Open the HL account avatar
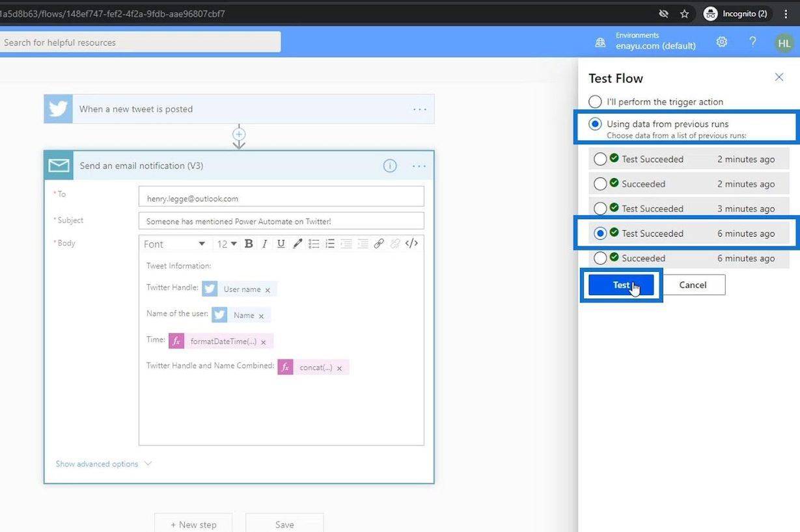The width and height of the screenshot is (800, 532). (x=784, y=43)
